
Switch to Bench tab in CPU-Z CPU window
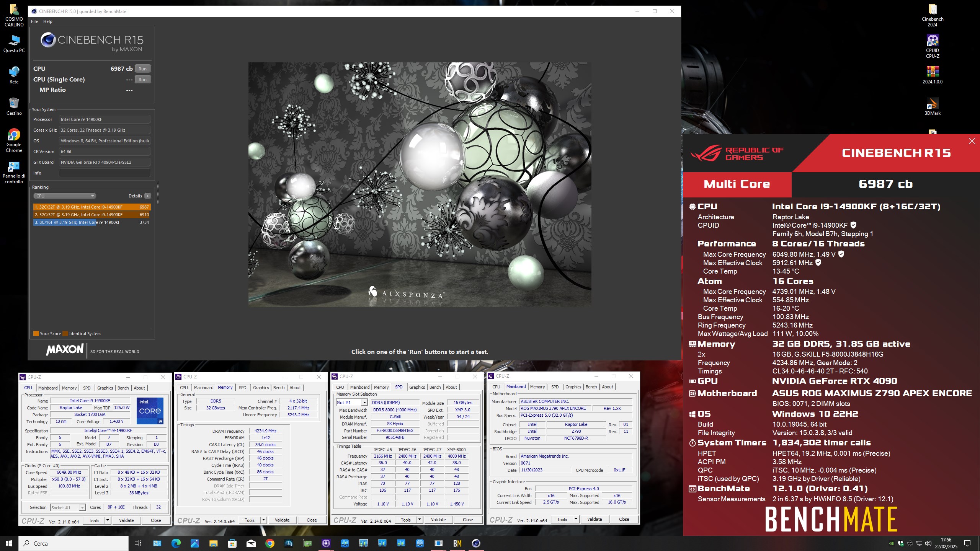click(x=123, y=388)
